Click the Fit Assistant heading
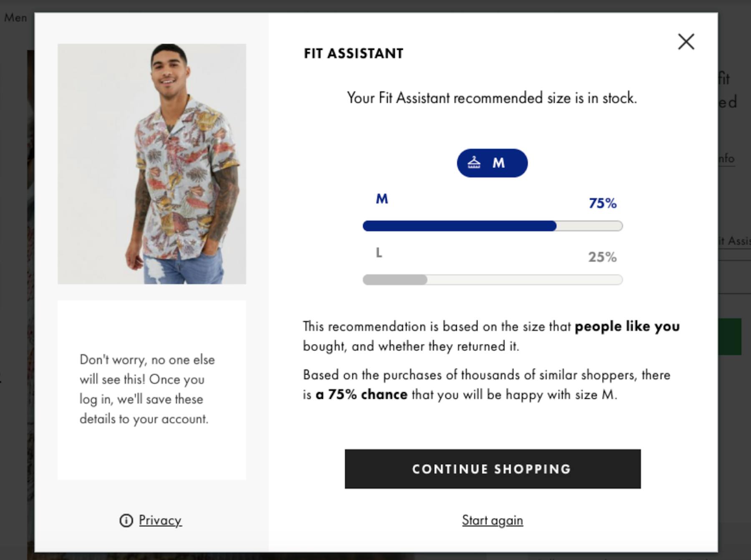Screen dimensions: 751x560 353,53
